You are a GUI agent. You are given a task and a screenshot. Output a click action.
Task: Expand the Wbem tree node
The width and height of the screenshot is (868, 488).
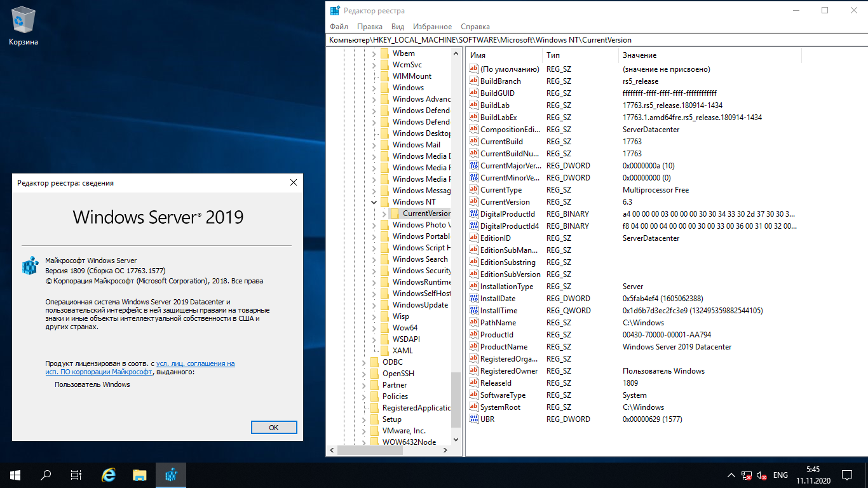coord(374,53)
